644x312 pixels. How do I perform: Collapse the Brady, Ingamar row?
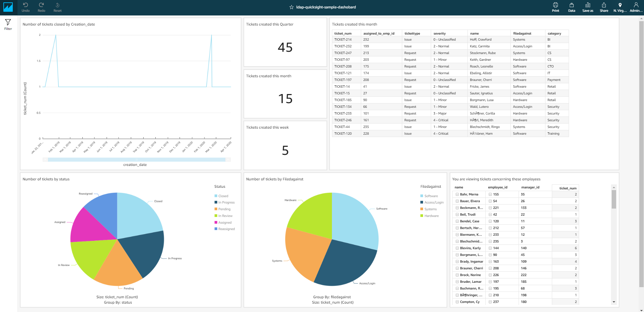tap(457, 262)
